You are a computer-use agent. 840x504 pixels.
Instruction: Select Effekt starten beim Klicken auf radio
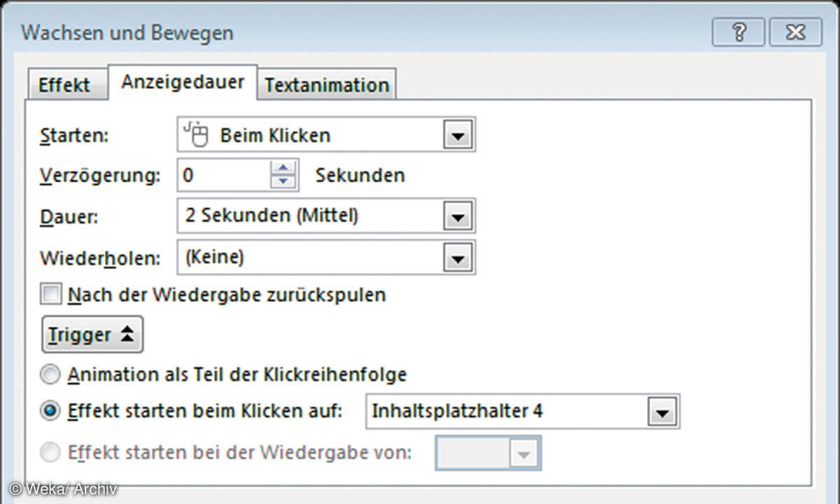[x=51, y=412]
